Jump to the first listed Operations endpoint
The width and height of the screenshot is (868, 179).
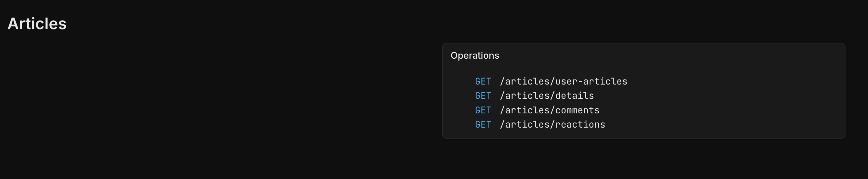pos(564,81)
